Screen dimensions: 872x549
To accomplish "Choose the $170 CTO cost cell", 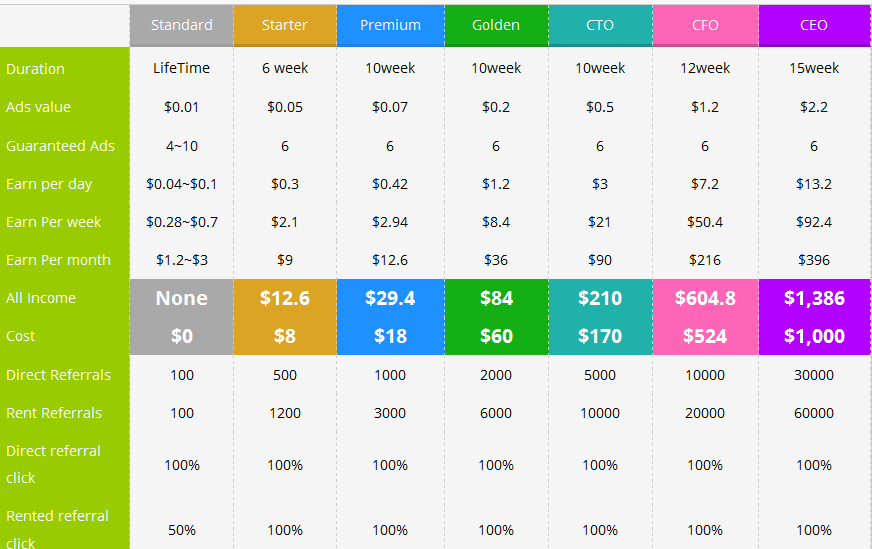I will tap(600, 336).
